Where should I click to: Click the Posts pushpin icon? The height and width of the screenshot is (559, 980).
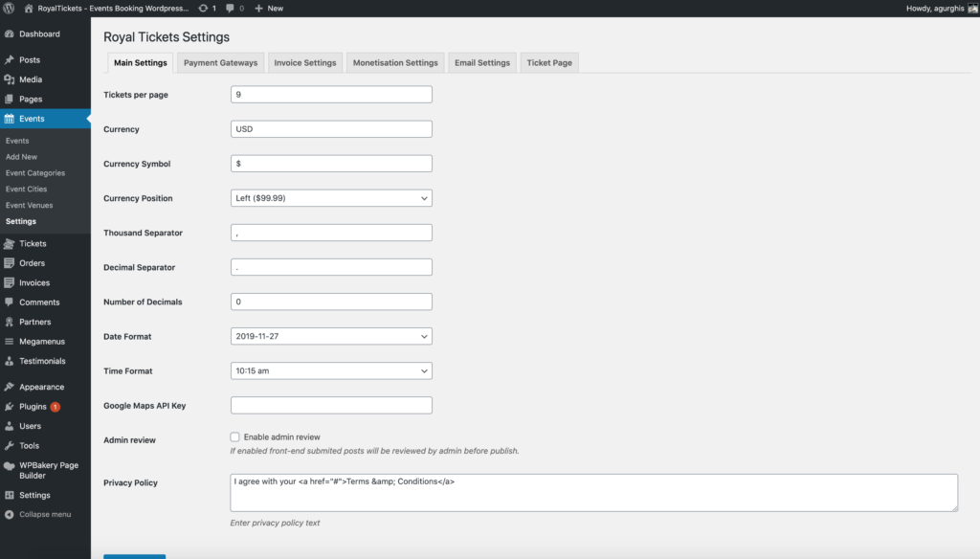(10, 60)
